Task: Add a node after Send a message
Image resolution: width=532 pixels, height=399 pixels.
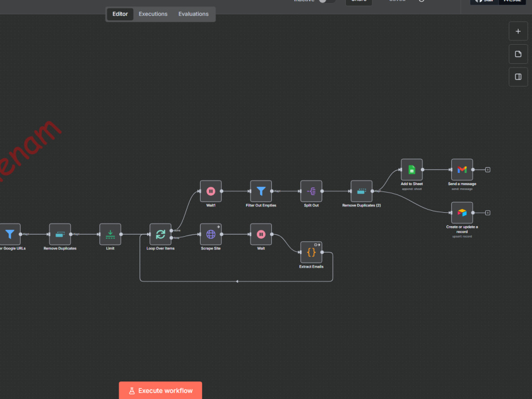Action: [487, 170]
